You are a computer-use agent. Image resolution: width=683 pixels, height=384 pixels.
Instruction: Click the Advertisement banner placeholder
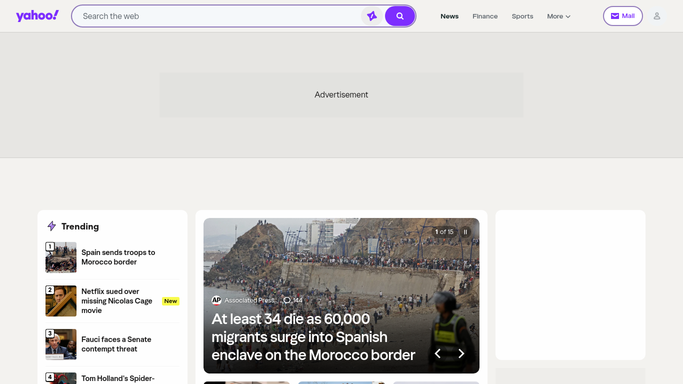tap(341, 94)
